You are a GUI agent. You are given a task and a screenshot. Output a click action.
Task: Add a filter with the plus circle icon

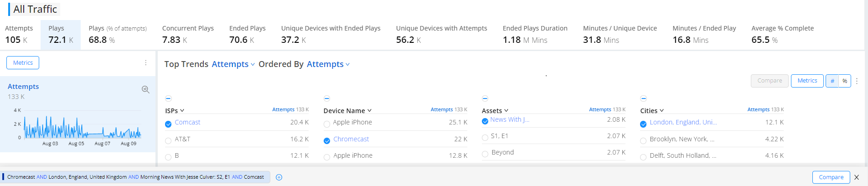coord(279,177)
